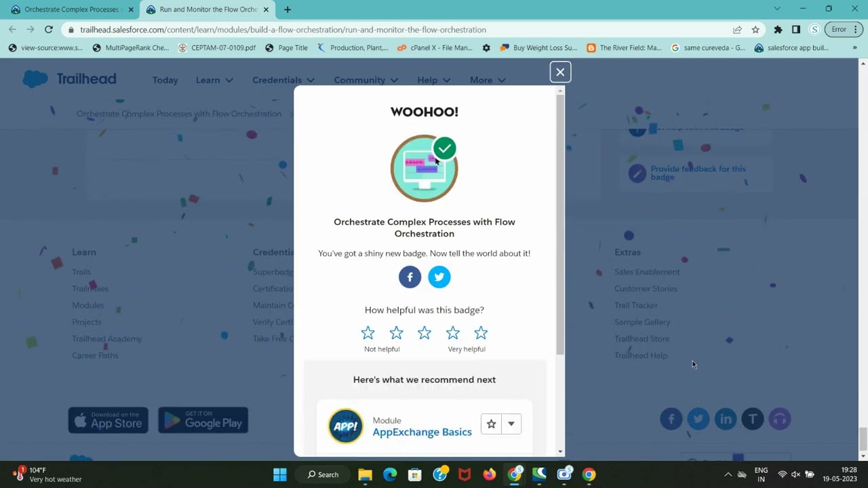Open Trail Tracker footer link

tap(636, 306)
